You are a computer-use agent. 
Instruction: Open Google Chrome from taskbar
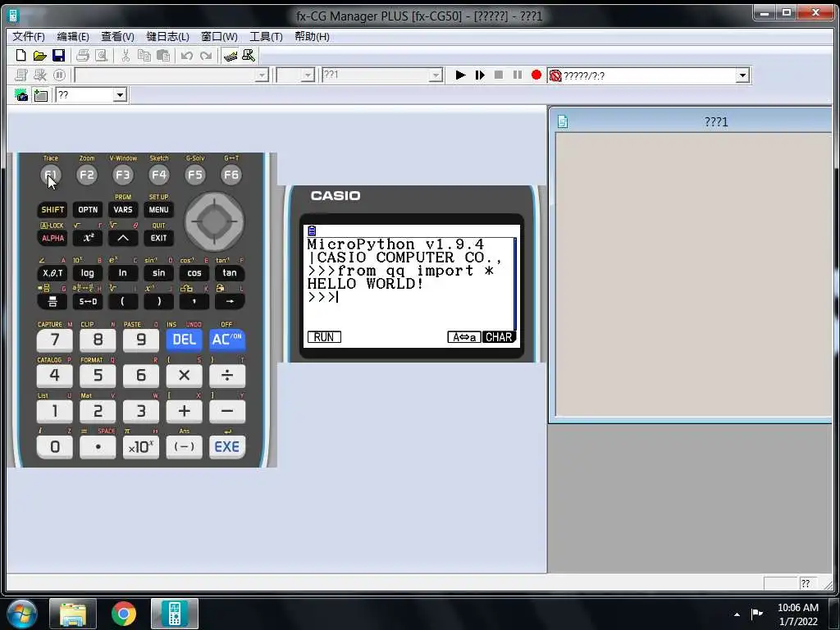click(124, 614)
